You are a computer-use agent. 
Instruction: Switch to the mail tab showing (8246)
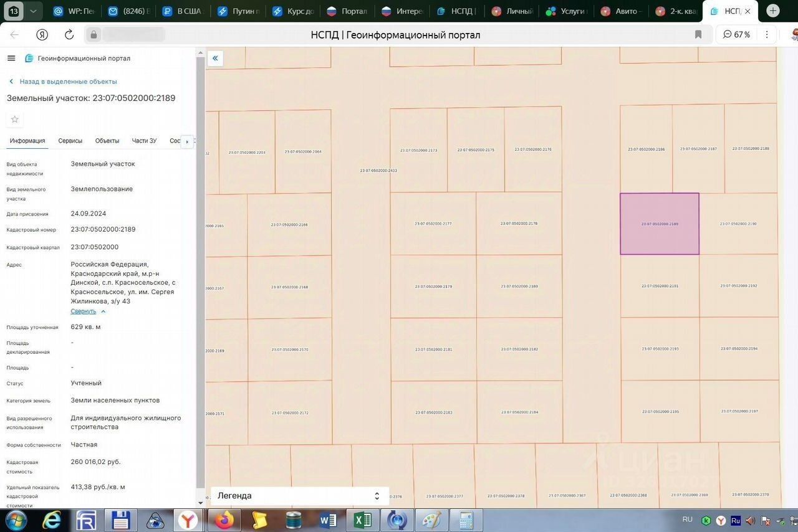point(128,11)
